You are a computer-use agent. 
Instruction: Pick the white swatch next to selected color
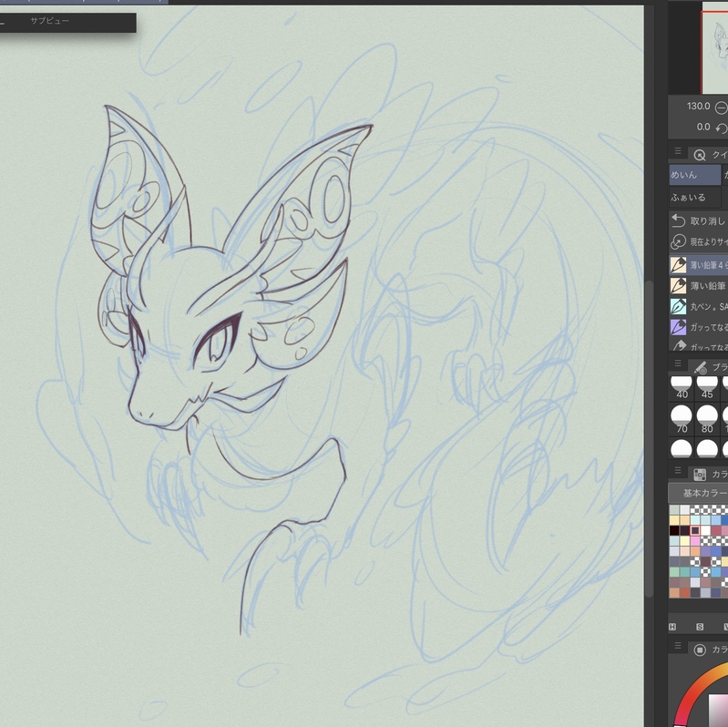(x=706, y=530)
